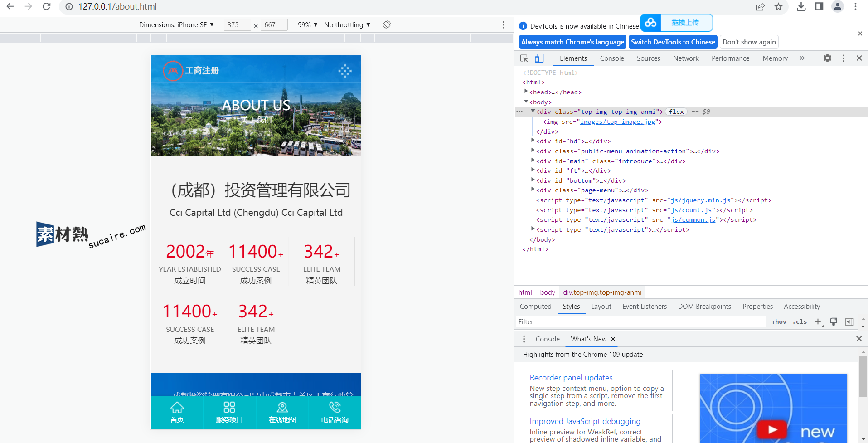Open Recorder panel updates link
868x443 pixels.
[x=571, y=378]
